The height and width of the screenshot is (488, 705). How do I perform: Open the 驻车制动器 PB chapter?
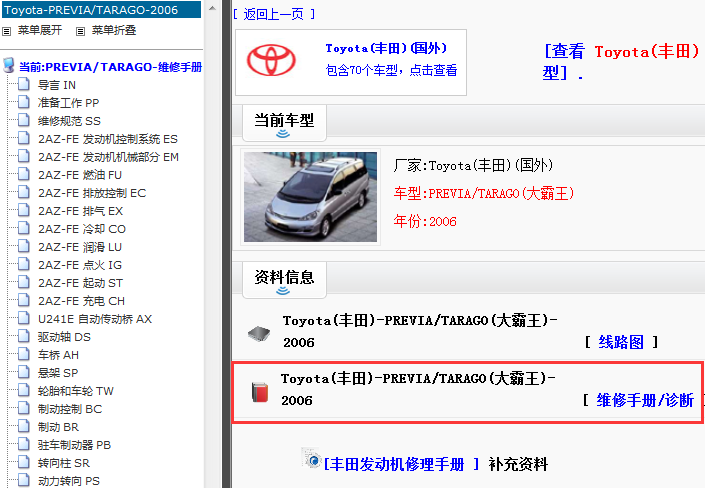tap(74, 445)
